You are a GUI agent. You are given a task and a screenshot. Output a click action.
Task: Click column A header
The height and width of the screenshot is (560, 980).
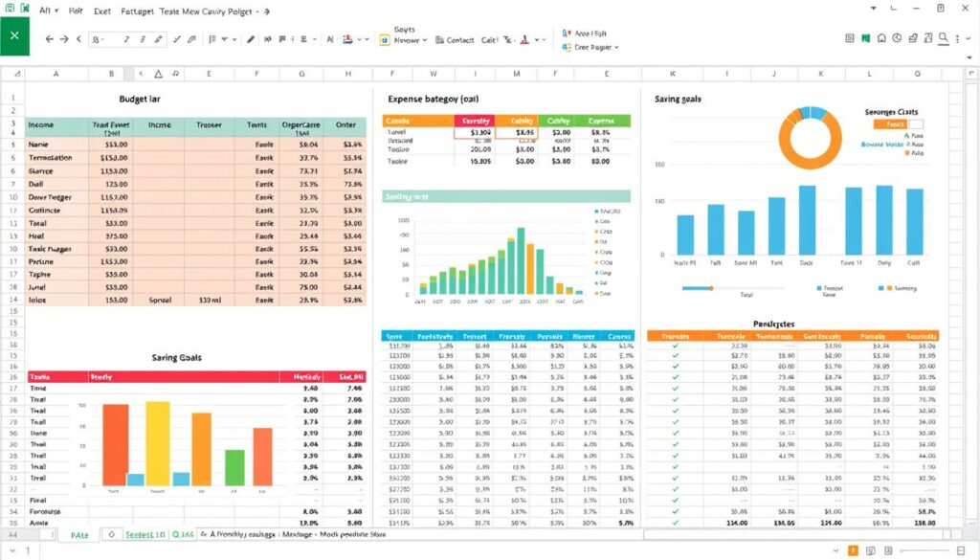point(56,74)
